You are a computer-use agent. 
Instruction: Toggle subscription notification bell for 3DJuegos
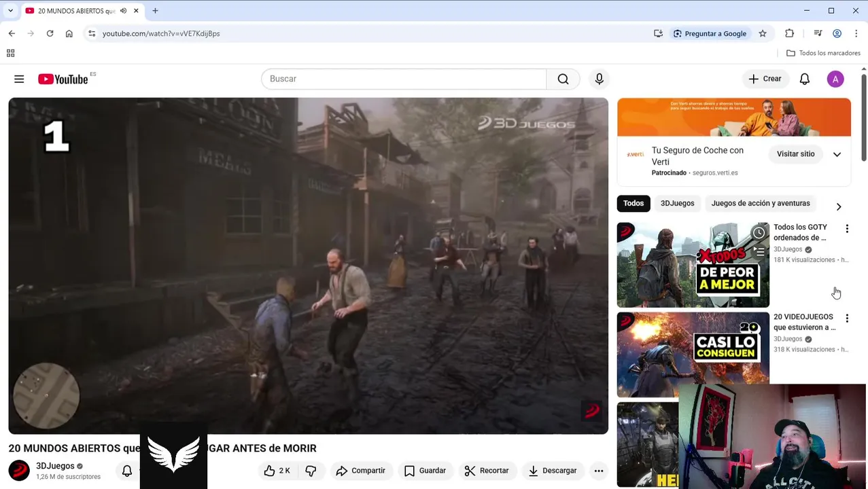pos(126,471)
